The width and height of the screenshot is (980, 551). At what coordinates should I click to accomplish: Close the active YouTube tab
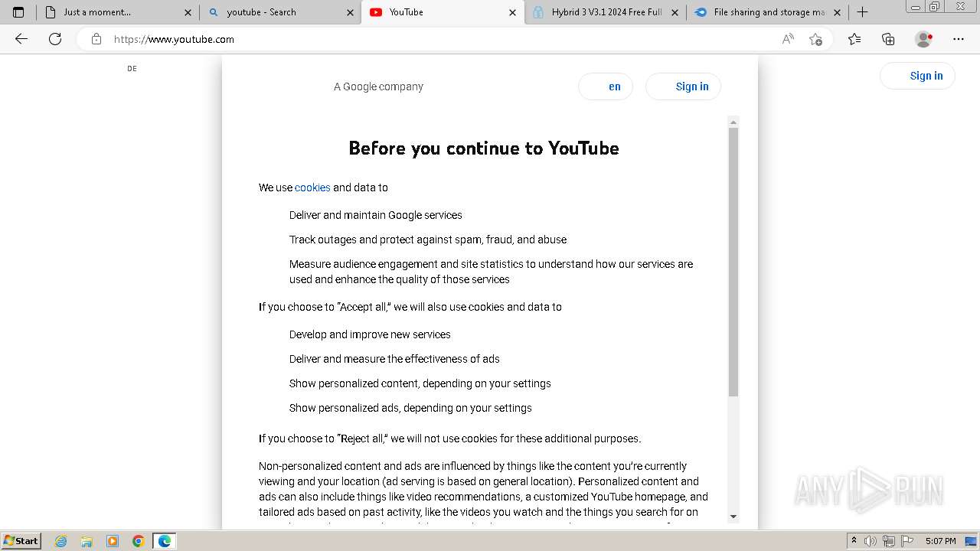[x=513, y=12]
